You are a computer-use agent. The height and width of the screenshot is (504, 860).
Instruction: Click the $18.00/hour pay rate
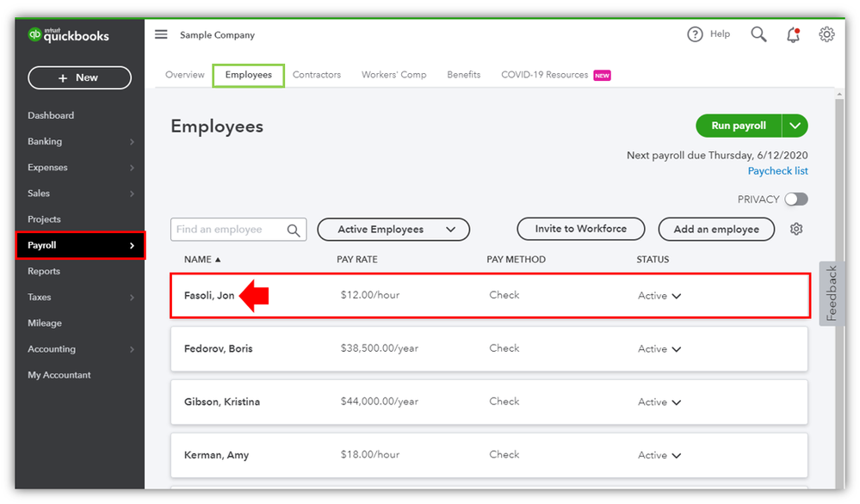point(370,455)
